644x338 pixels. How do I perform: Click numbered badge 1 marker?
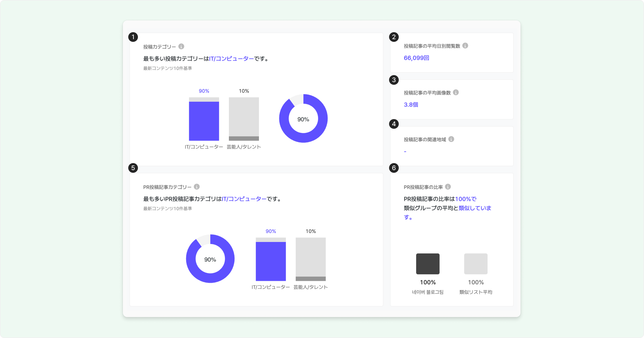(133, 37)
